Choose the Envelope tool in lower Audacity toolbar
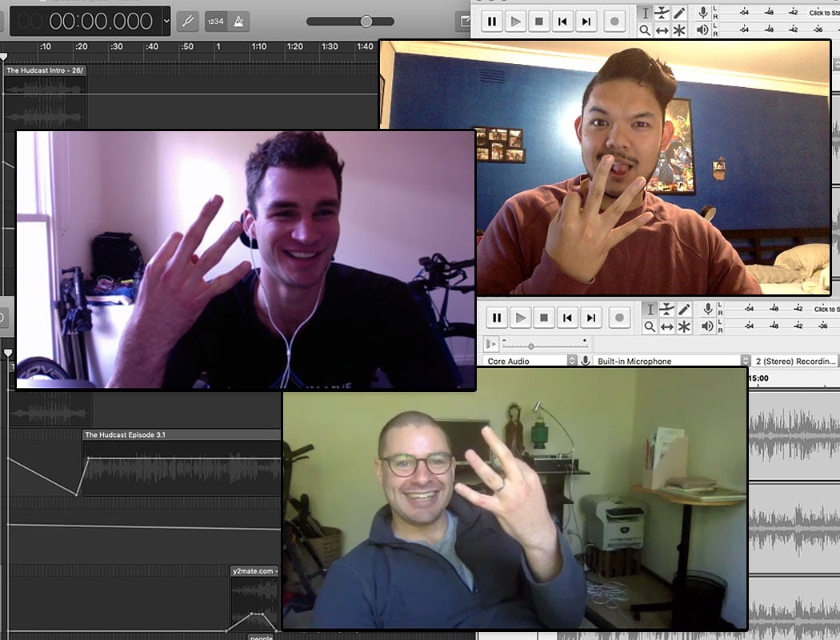This screenshot has width=840, height=640. pyautogui.click(x=667, y=309)
